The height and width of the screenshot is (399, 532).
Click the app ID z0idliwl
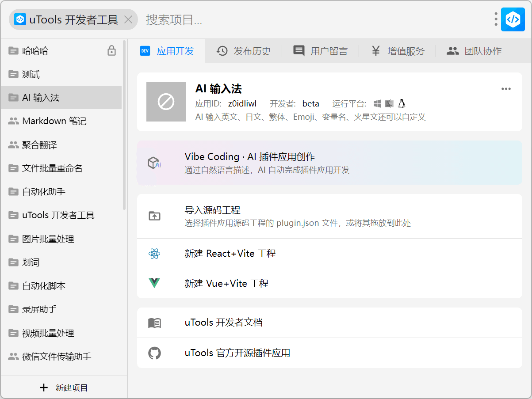pos(242,104)
